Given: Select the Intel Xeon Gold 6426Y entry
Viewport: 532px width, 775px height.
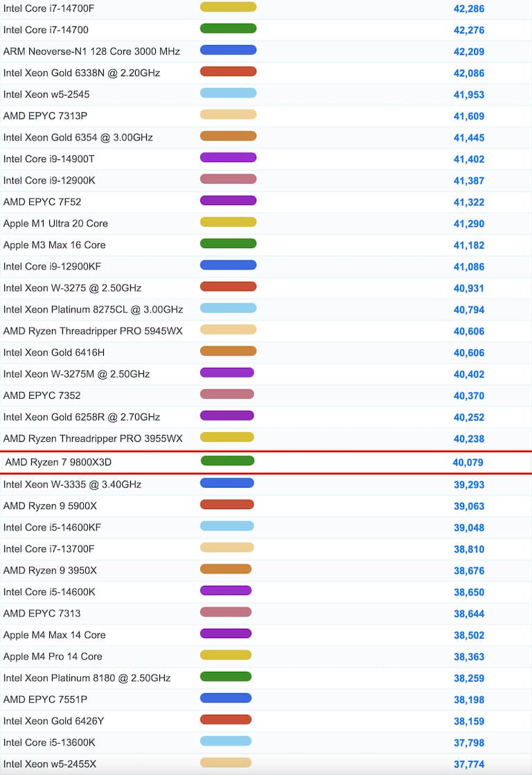Looking at the screenshot, I should click(x=53, y=721).
